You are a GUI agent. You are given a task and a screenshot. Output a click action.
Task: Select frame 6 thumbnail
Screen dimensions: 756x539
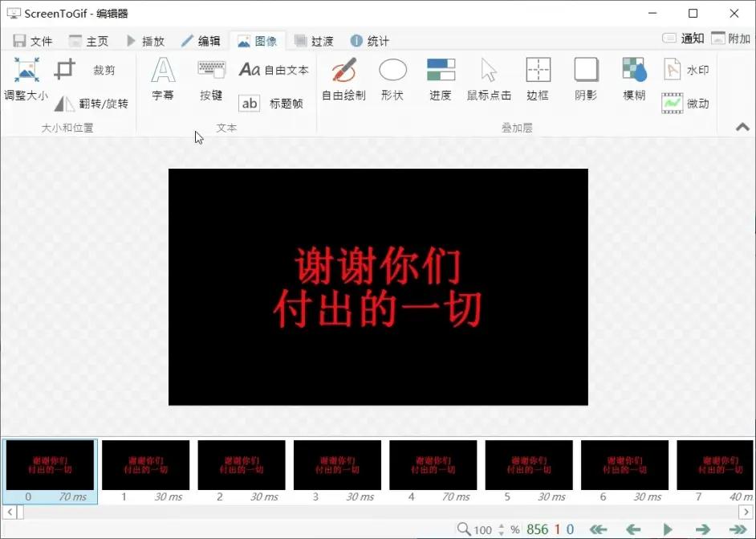coord(625,472)
